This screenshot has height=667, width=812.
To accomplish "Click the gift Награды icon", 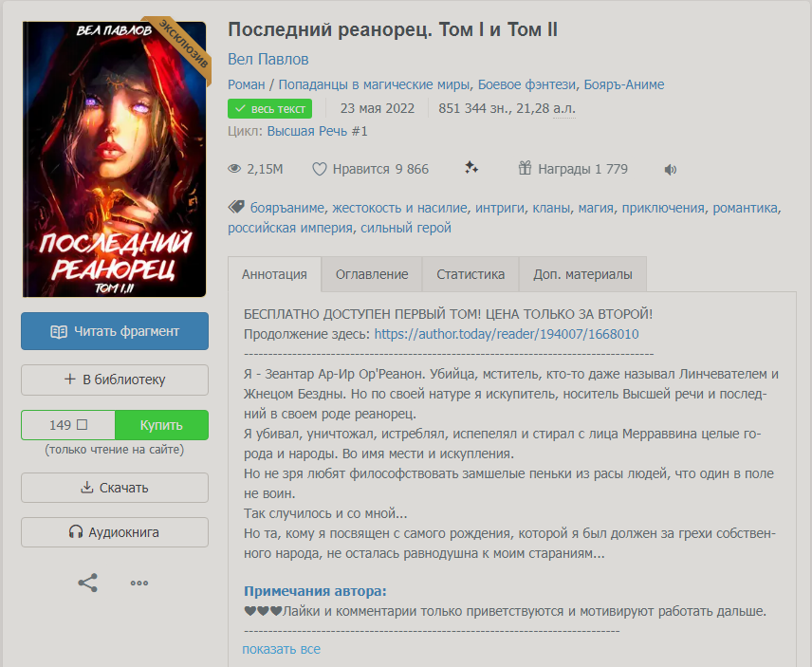I will 526,168.
